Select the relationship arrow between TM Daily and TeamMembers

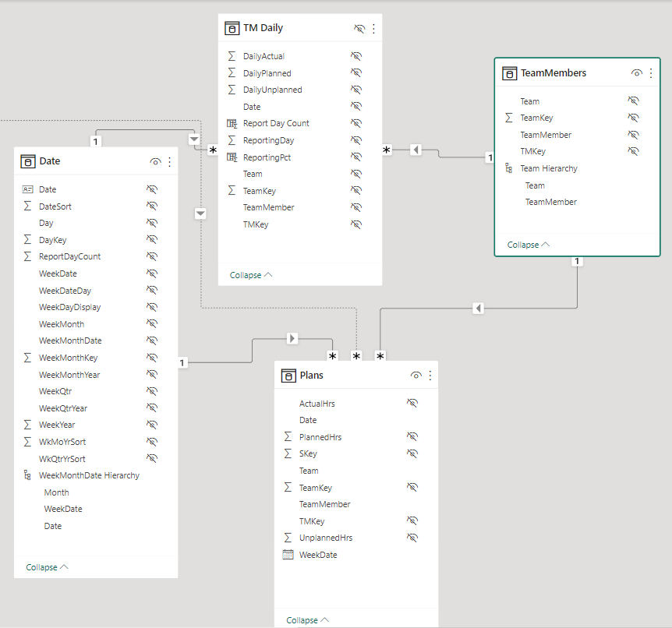[416, 150]
